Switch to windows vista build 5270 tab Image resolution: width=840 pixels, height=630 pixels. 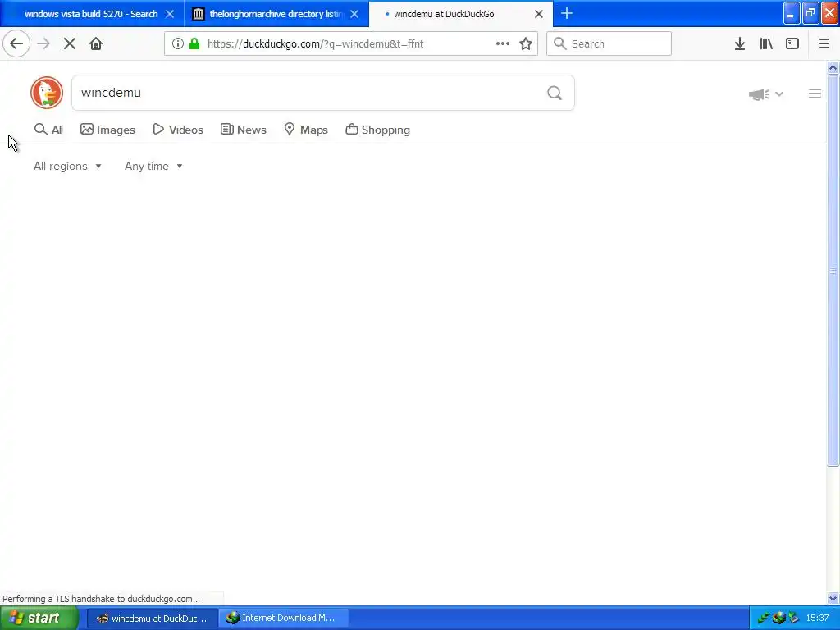[92, 14]
